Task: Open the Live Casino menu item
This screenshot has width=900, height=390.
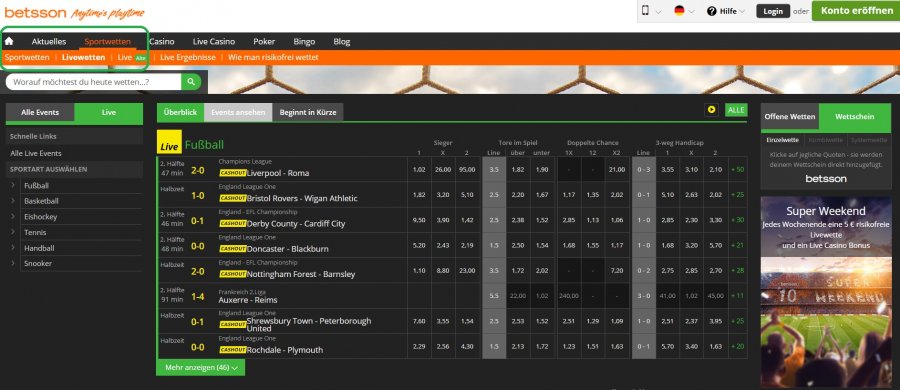Action: tap(214, 41)
